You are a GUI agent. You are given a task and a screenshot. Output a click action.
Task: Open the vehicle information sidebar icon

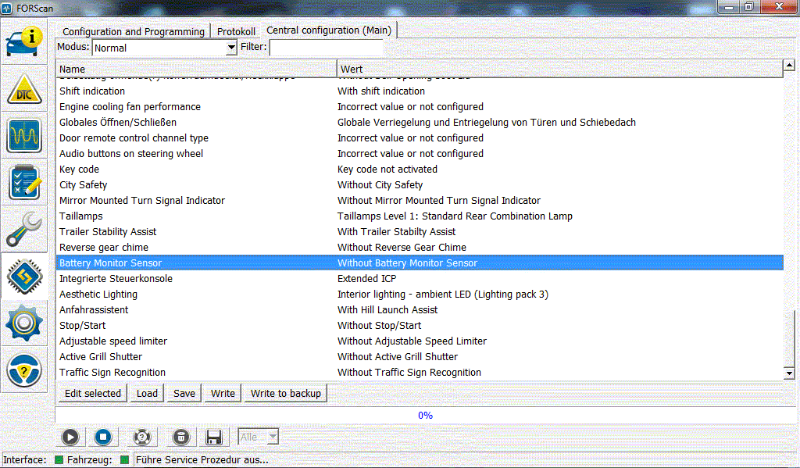point(24,42)
